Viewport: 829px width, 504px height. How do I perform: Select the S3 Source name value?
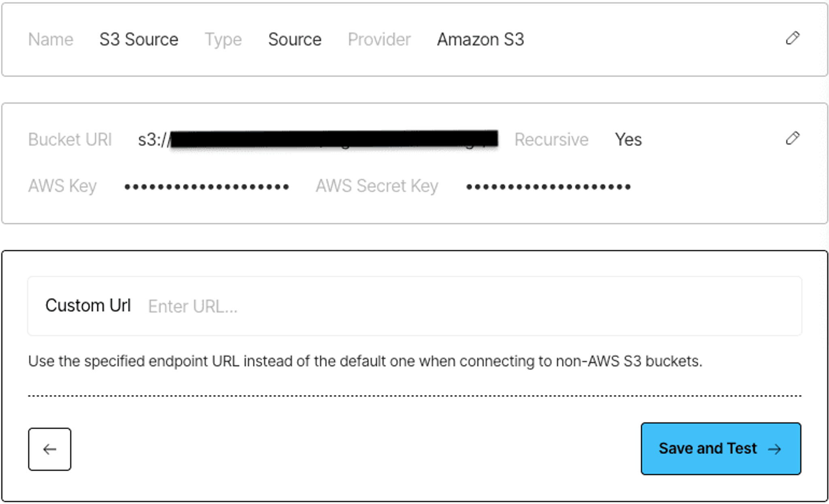[139, 39]
